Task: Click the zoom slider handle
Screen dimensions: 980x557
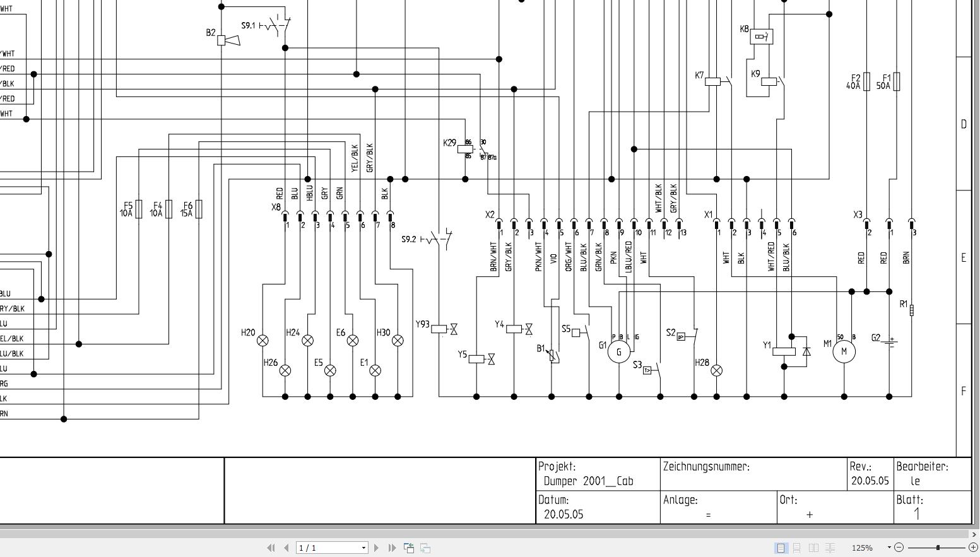Action: (938, 548)
